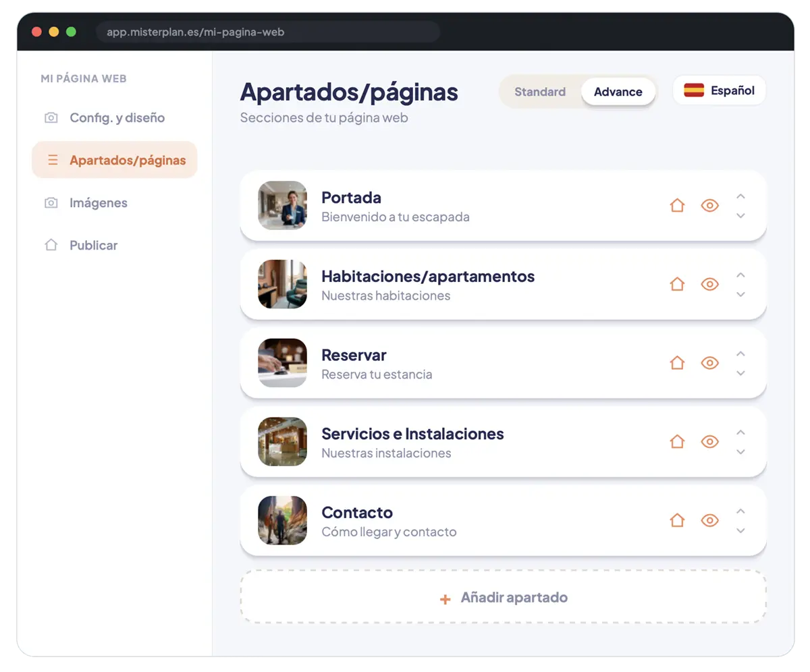
Task: Click the browser address bar URL
Action: pyautogui.click(x=268, y=32)
